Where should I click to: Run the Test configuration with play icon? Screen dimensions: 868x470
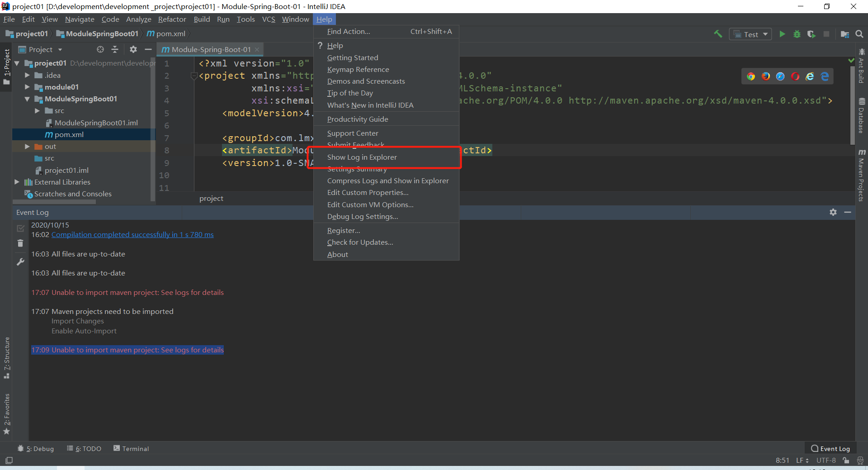pos(782,34)
